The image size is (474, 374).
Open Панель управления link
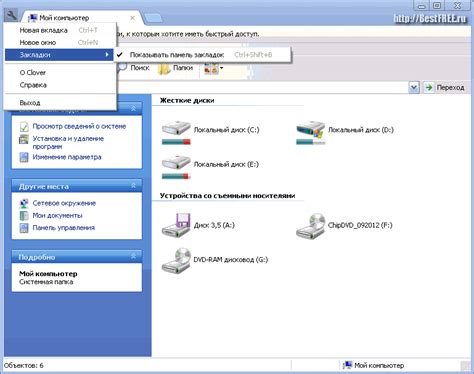pyautogui.click(x=64, y=228)
